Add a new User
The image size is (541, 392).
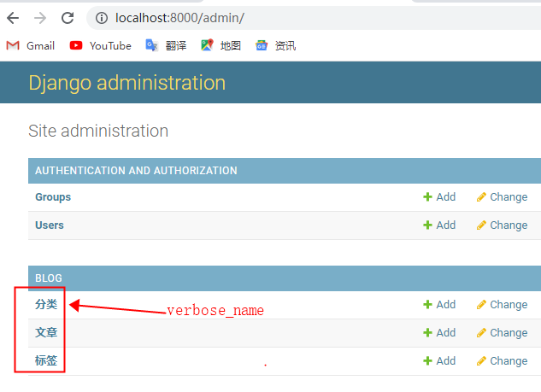pyautogui.click(x=439, y=225)
